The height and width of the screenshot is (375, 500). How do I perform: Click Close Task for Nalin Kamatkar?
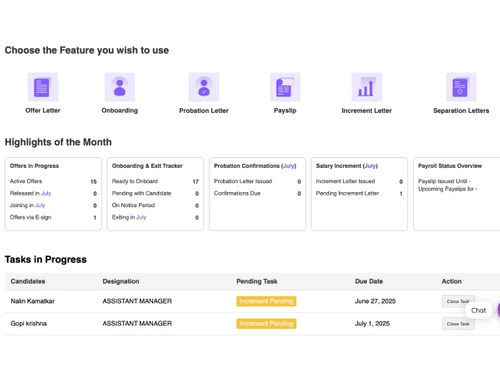[458, 301]
